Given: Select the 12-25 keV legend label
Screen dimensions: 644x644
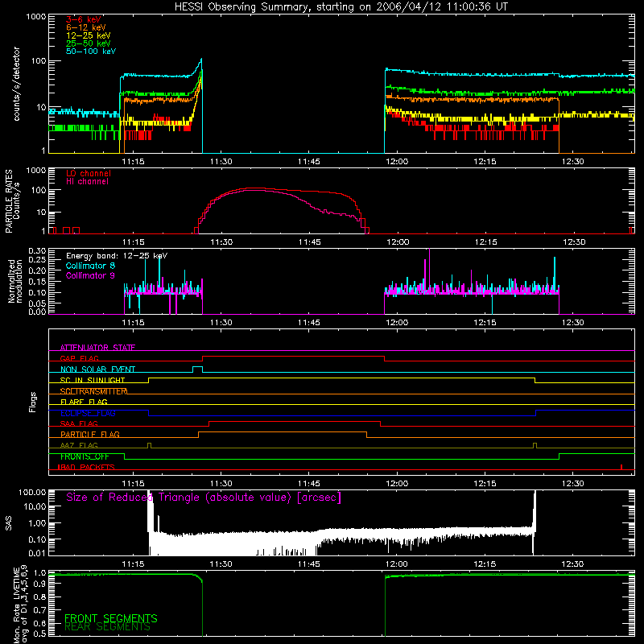Looking at the screenshot, I should pos(89,35).
